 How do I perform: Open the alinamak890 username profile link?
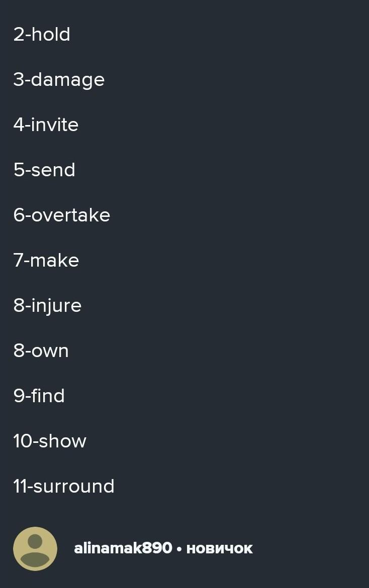pyautogui.click(x=123, y=548)
